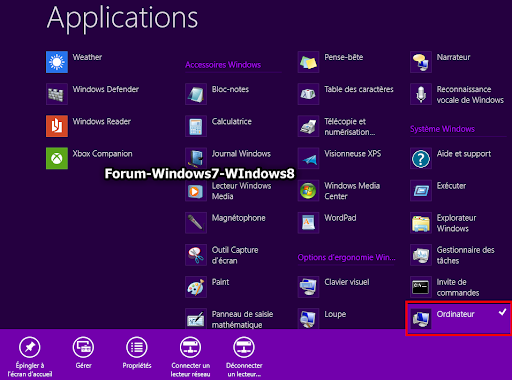Click the Xbox Companion label
The height and width of the screenshot is (380, 512).
pyautogui.click(x=102, y=154)
